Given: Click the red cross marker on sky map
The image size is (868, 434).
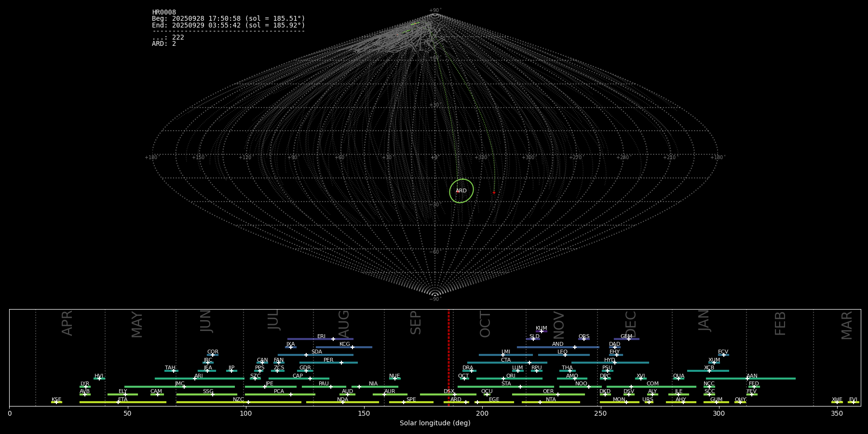Looking at the screenshot, I should tap(494, 193).
